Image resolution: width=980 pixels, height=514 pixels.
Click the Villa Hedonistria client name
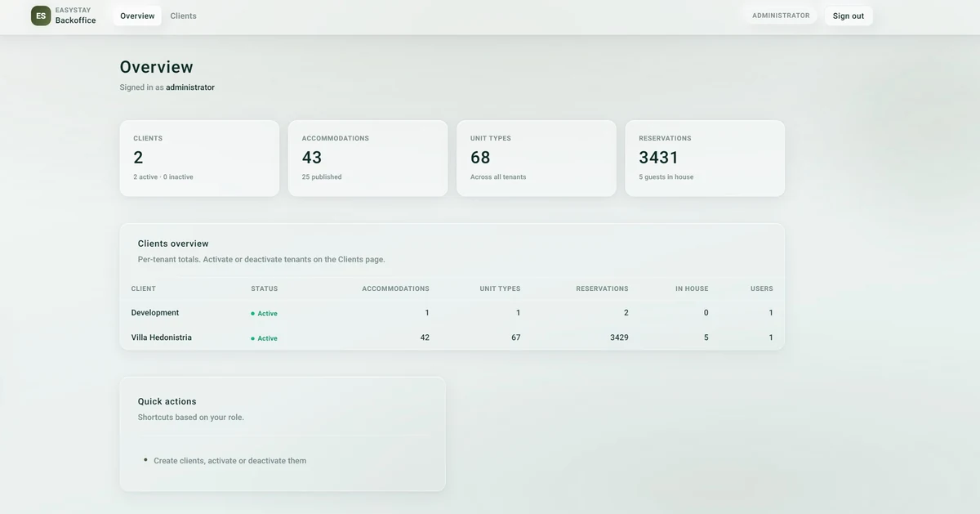click(x=162, y=337)
